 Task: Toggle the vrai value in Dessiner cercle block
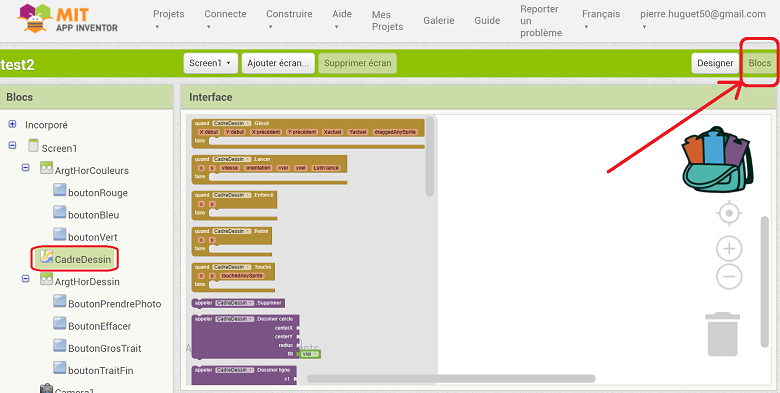click(x=309, y=354)
